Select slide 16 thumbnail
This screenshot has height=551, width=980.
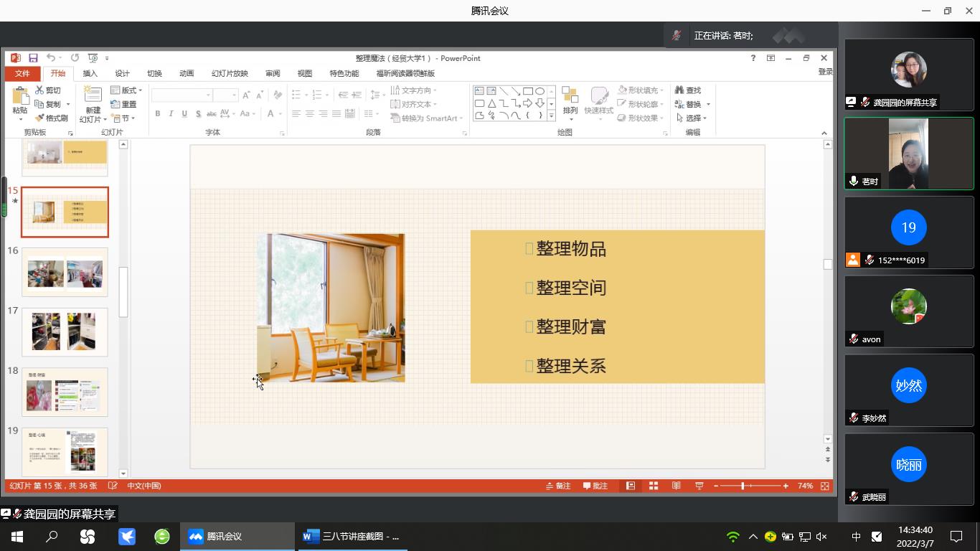coord(65,273)
